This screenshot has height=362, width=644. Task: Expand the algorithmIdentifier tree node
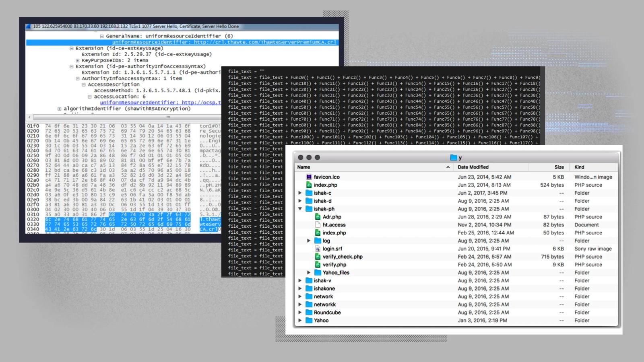click(x=60, y=109)
